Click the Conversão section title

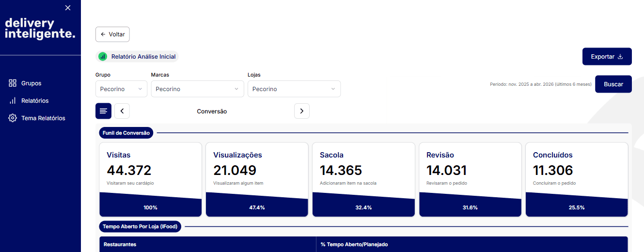(212, 111)
